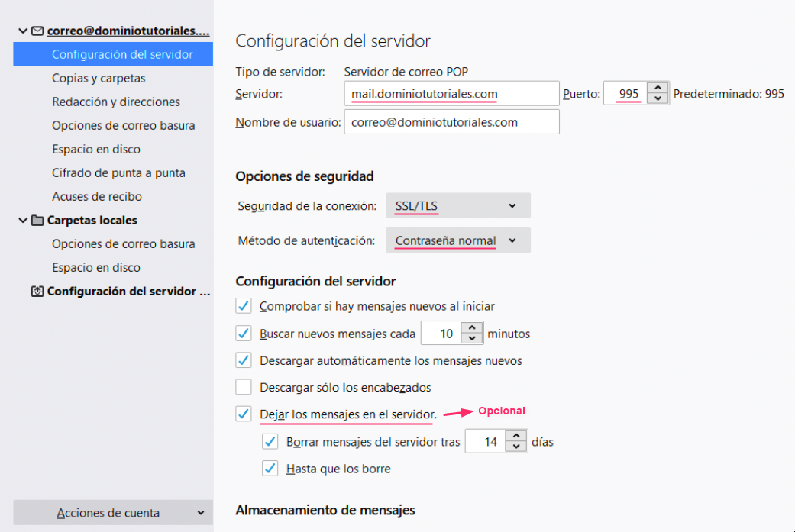The image size is (795, 532).
Task: Select Cifrado de punta a punta
Action: coord(118,173)
